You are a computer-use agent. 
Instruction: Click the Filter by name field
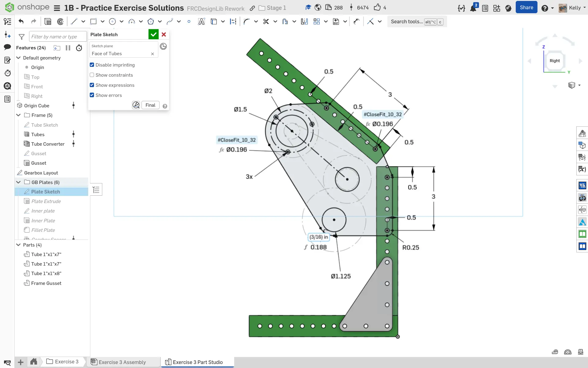58,36
